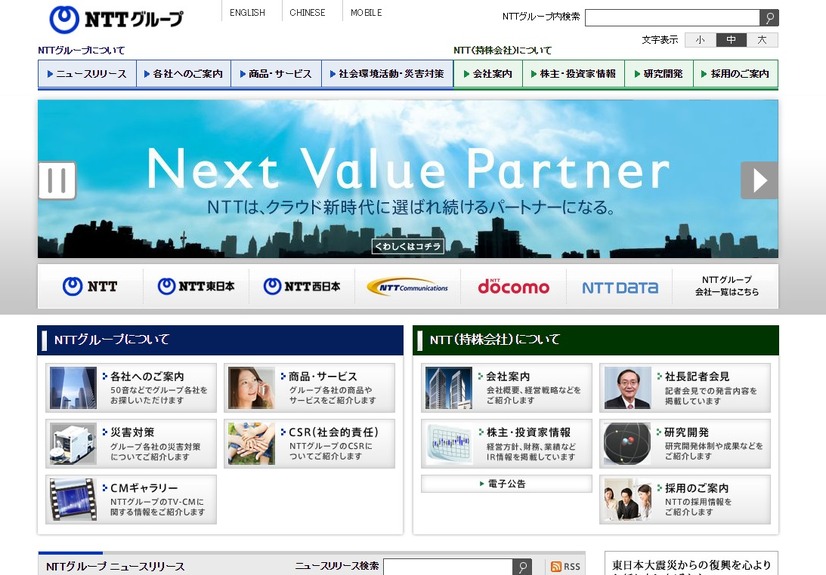Open the NTT West Japan logo link
The height and width of the screenshot is (575, 826).
[x=302, y=286]
